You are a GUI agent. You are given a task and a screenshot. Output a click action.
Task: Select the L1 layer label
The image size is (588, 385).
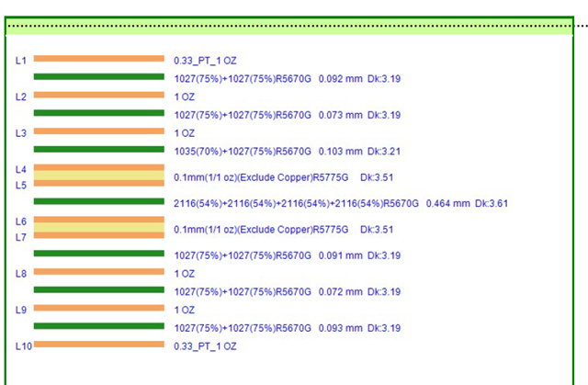pyautogui.click(x=21, y=61)
